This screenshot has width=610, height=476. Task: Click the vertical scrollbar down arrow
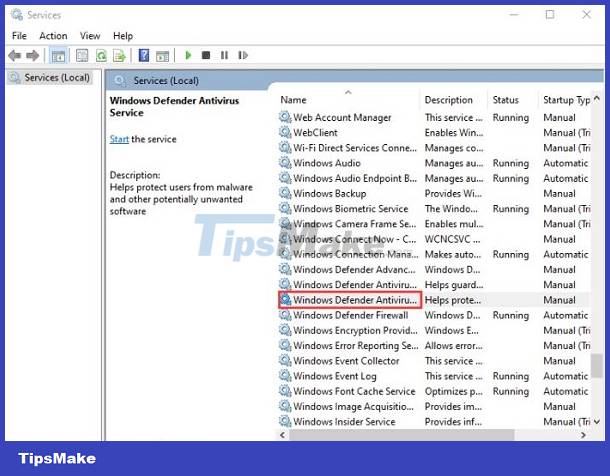click(x=597, y=421)
